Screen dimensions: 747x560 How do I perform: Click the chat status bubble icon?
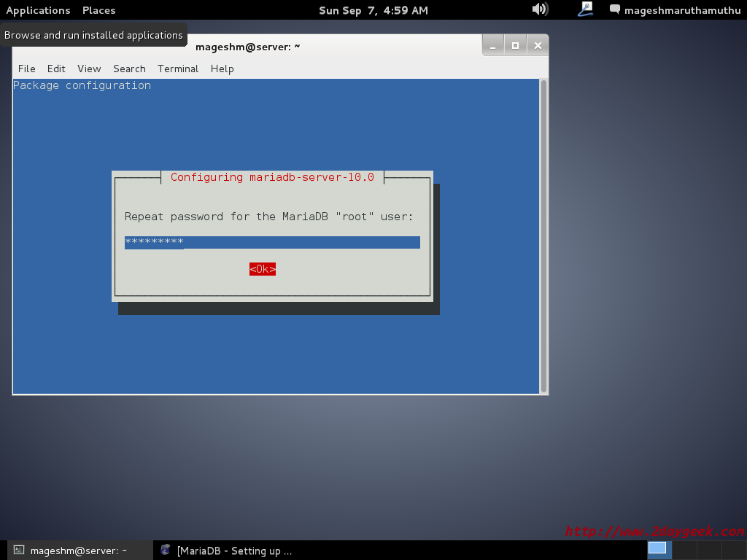(615, 9)
